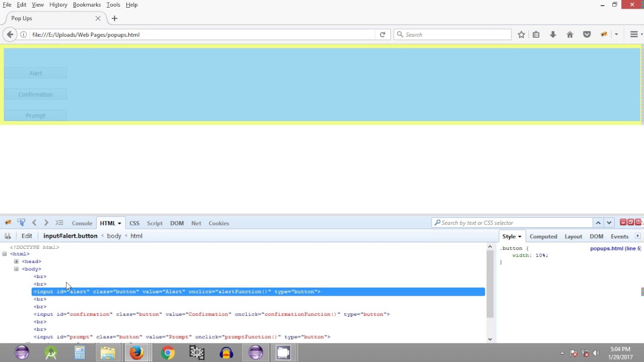This screenshot has width=644, height=362.
Task: Click the Pocket save icon
Action: (x=587, y=35)
